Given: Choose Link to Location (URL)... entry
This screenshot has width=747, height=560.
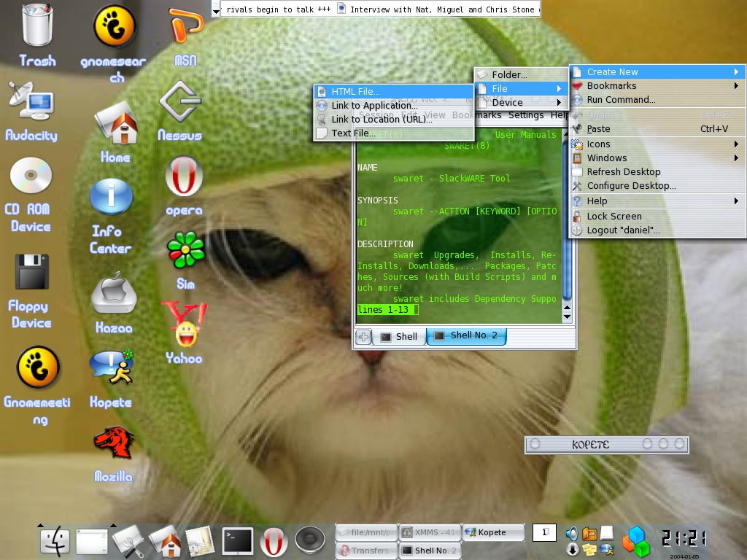Looking at the screenshot, I should click(x=393, y=119).
